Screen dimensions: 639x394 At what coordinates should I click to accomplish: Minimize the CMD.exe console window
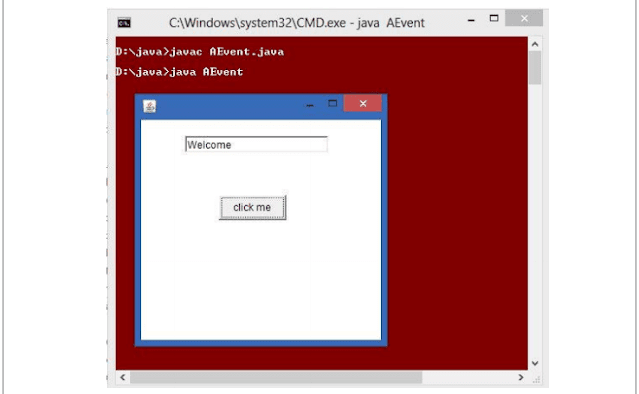471,20
